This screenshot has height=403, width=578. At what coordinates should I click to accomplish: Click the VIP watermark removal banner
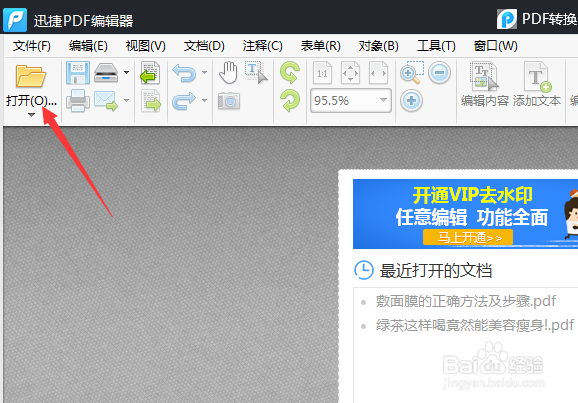tap(465, 214)
